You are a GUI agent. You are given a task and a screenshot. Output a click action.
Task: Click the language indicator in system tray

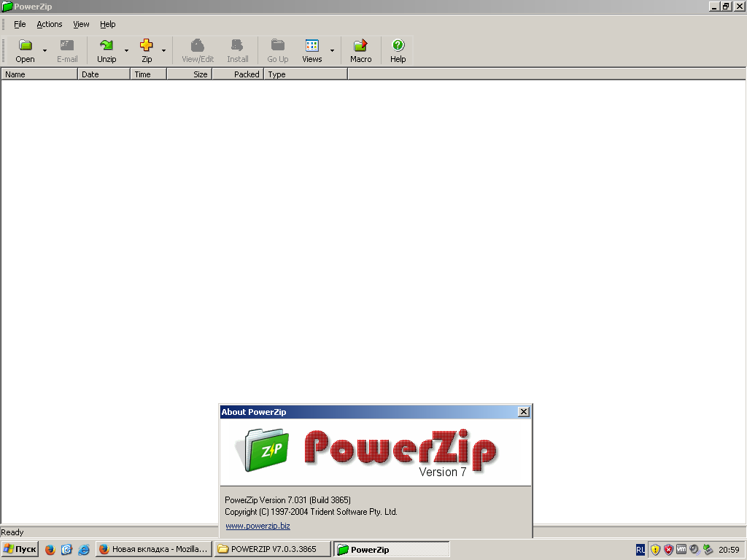click(x=640, y=550)
